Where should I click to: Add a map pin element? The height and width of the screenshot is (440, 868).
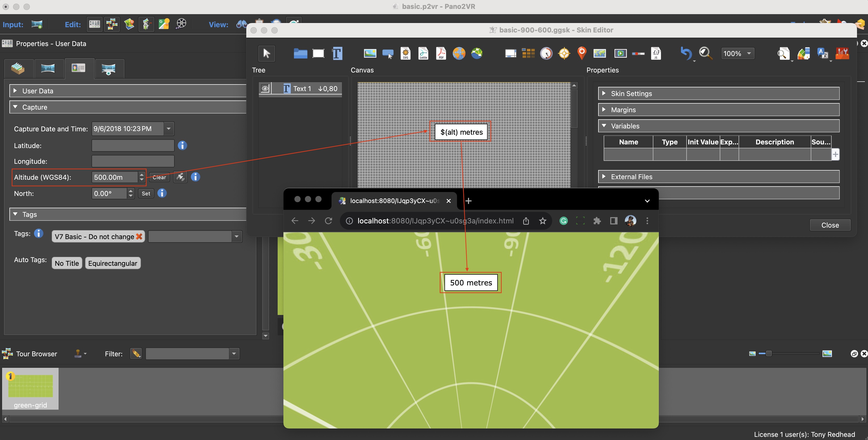[x=582, y=53]
